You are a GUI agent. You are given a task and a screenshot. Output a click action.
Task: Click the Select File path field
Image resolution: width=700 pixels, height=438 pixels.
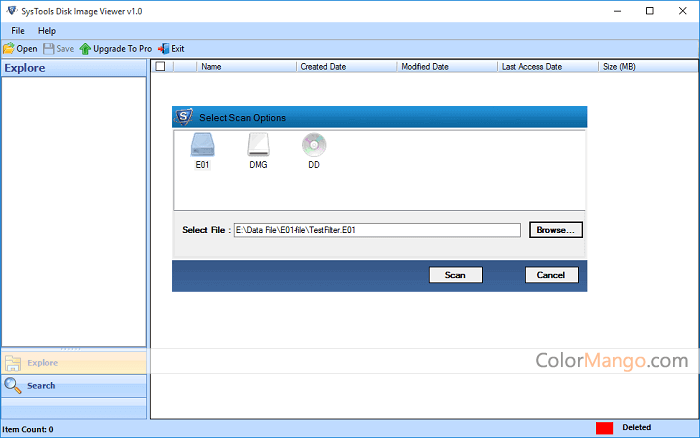pos(377,230)
